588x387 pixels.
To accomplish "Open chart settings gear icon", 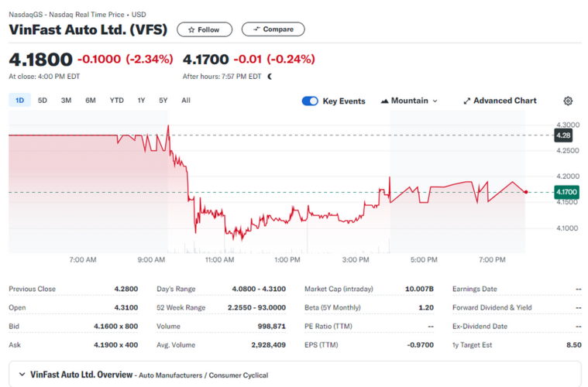I will coord(568,101).
